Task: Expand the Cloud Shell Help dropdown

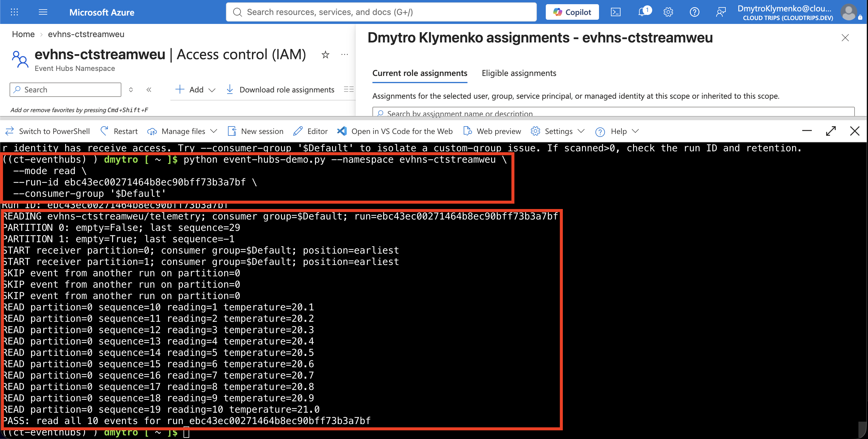Action: coord(617,131)
